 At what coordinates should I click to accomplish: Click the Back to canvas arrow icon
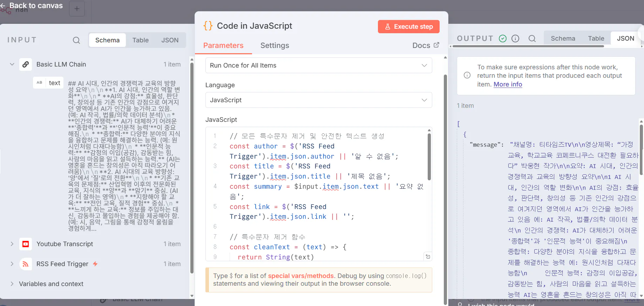click(3, 6)
